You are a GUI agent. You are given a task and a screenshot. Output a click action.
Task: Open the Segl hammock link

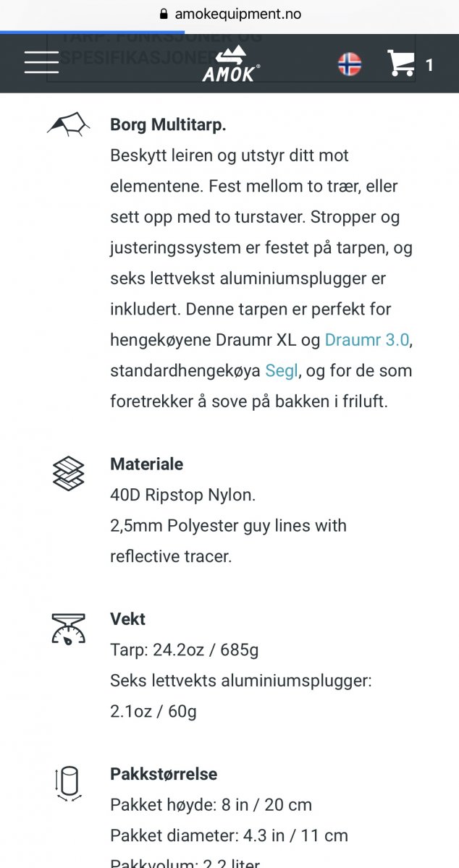282,371
